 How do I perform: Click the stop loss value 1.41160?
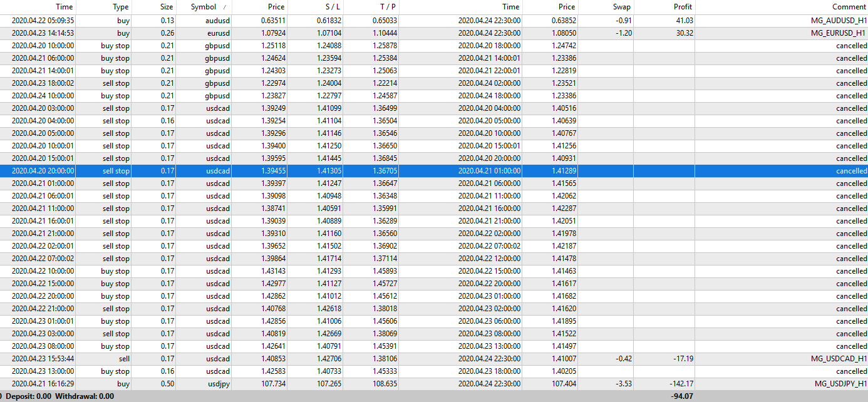pos(329,234)
